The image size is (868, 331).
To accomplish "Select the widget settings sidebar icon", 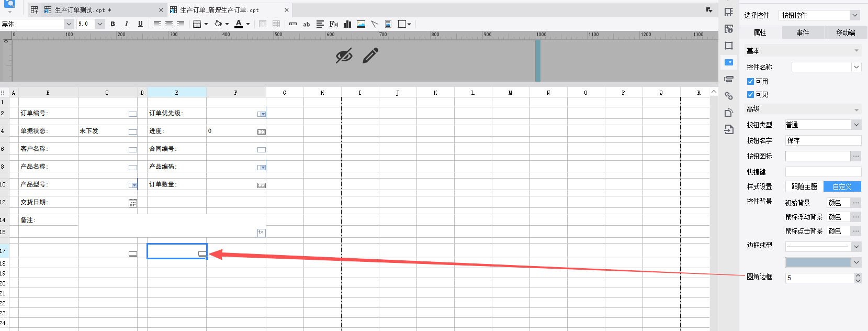I will pos(729,62).
